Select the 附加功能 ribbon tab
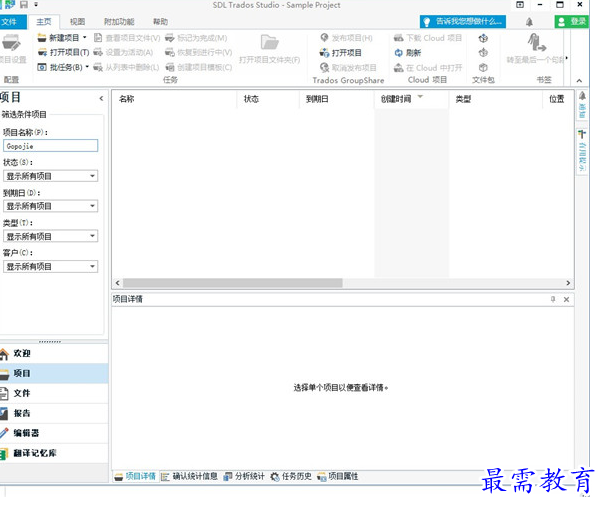This screenshot has width=603, height=512. coord(119,22)
